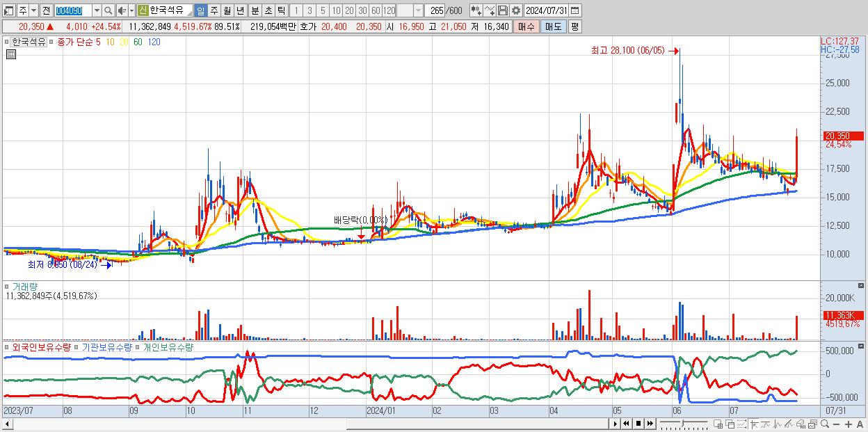Image resolution: width=868 pixels, height=432 pixels.
Task: Select the minute 분 period toggle
Action: [255, 10]
